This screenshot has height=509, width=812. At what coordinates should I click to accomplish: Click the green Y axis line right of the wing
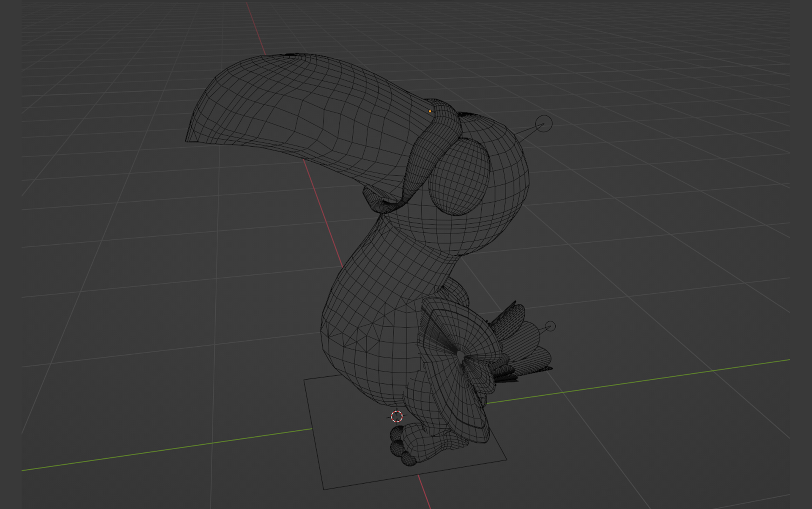634,382
